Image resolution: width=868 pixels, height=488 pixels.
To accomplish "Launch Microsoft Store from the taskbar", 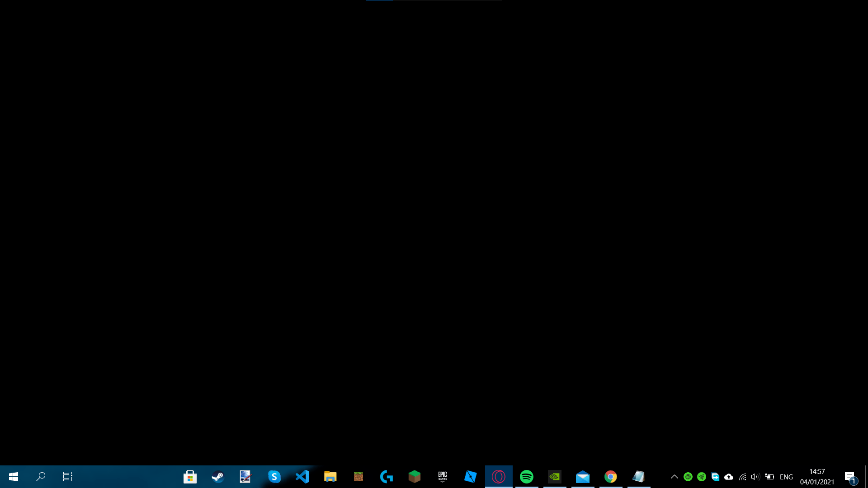I will tap(190, 477).
